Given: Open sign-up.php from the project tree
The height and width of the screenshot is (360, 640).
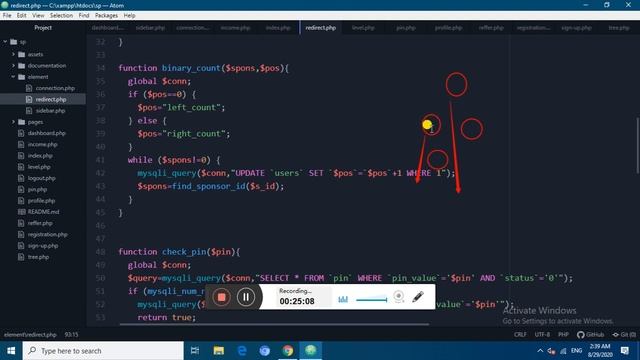Looking at the screenshot, I should (42, 246).
